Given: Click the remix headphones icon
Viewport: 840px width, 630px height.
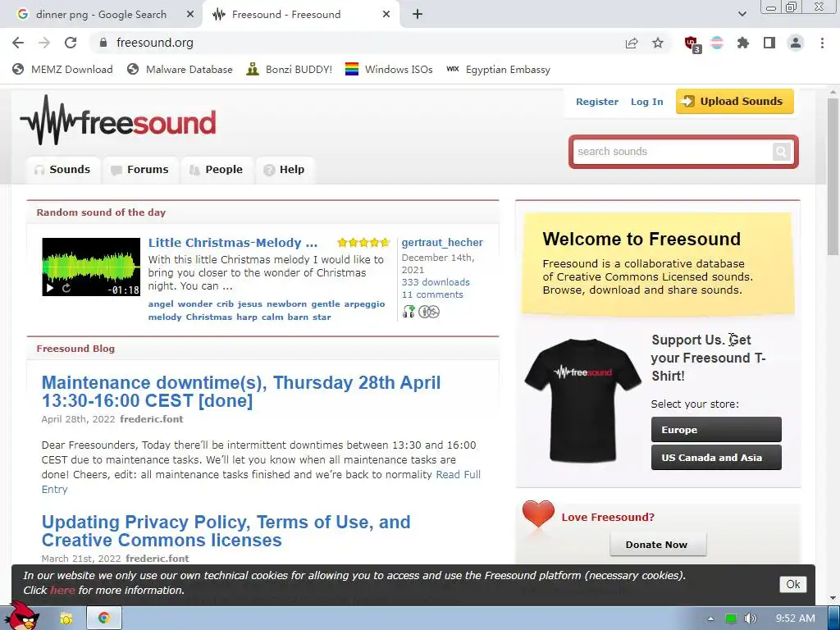Looking at the screenshot, I should pos(409,311).
